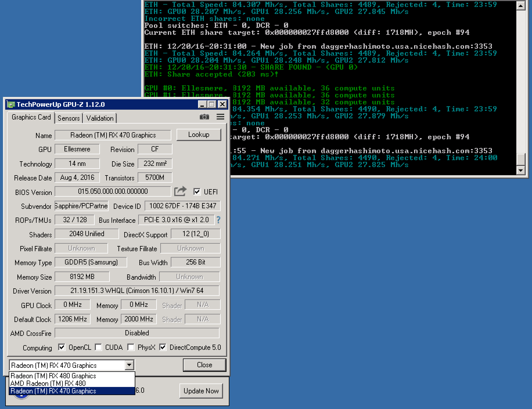Click the GPU-Z screenshot camera icon
The width and height of the screenshot is (532, 409).
204,117
